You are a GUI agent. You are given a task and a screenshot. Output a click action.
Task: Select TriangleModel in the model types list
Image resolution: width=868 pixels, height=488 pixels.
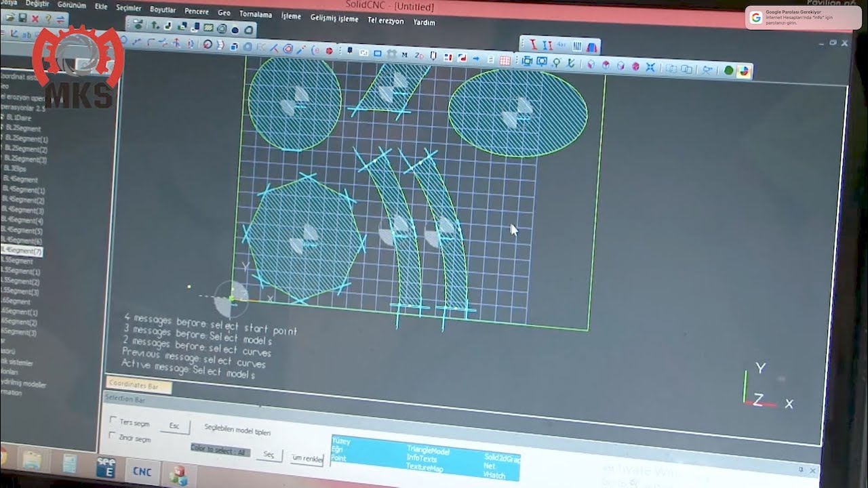pos(429,451)
